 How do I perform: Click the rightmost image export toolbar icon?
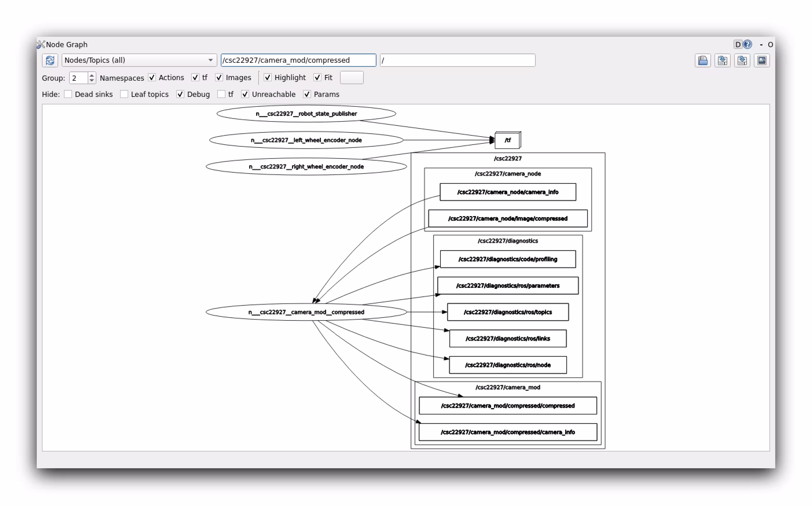(762, 60)
